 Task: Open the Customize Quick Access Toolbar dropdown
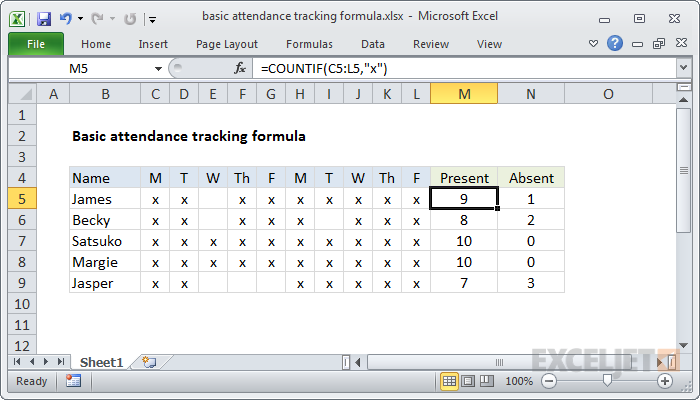click(x=151, y=19)
